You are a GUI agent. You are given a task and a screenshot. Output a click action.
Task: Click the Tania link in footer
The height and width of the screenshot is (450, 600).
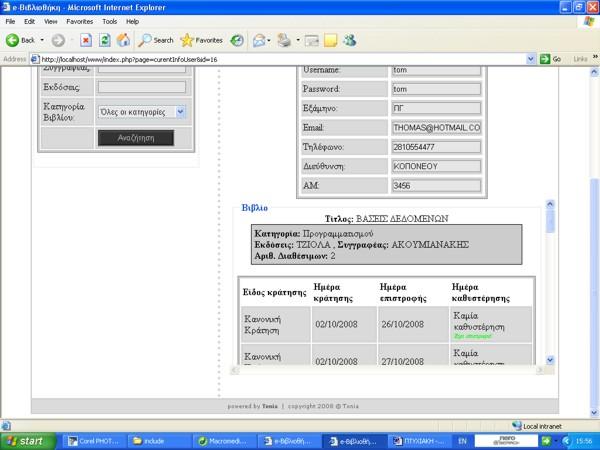[270, 406]
